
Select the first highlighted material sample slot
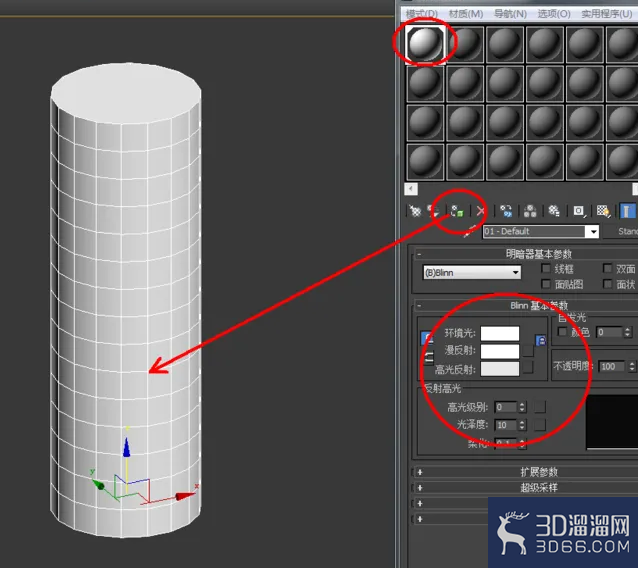point(425,44)
